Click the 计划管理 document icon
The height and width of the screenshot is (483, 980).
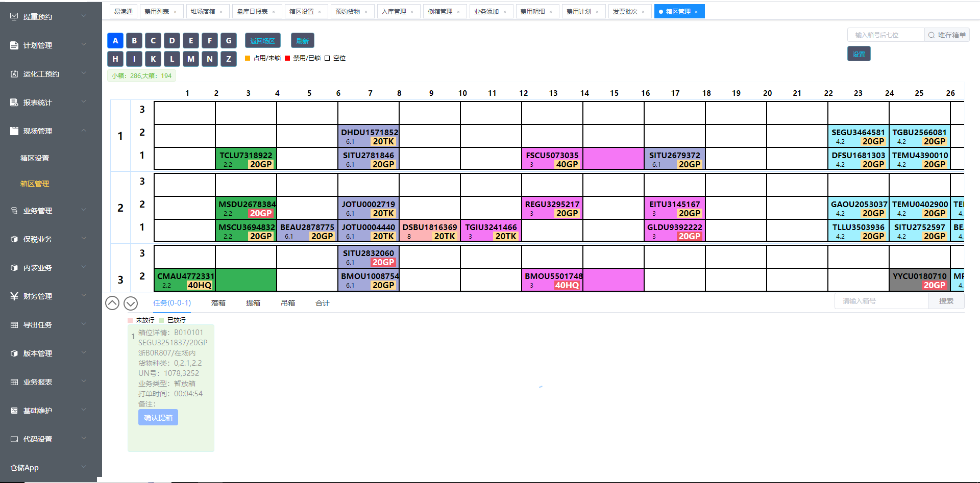(14, 45)
